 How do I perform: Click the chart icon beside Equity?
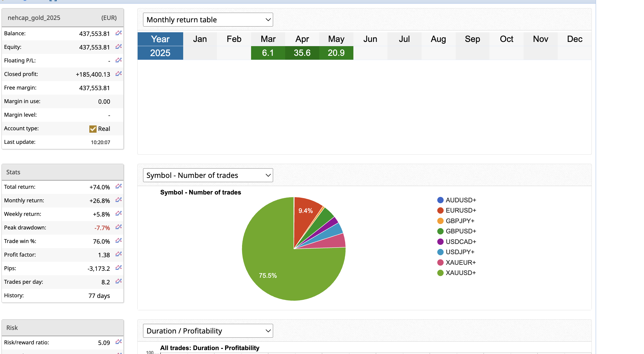[119, 47]
